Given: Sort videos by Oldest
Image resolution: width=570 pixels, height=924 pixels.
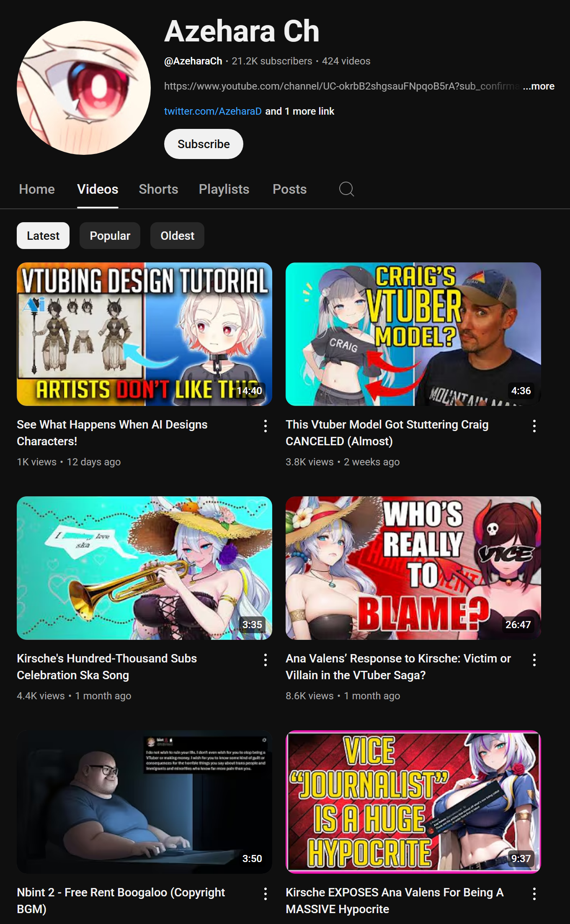Looking at the screenshot, I should tap(177, 236).
